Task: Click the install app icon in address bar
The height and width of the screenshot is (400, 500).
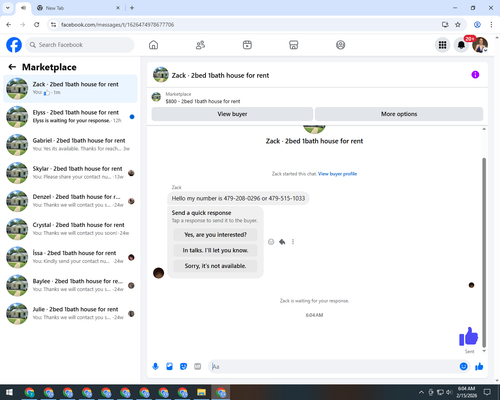Action: pos(445,25)
